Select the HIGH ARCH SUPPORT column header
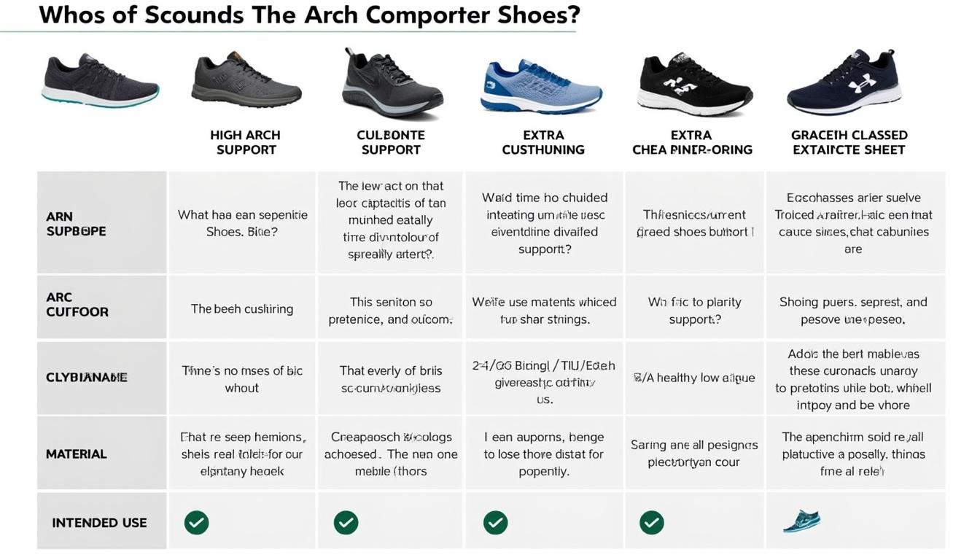 coord(246,142)
